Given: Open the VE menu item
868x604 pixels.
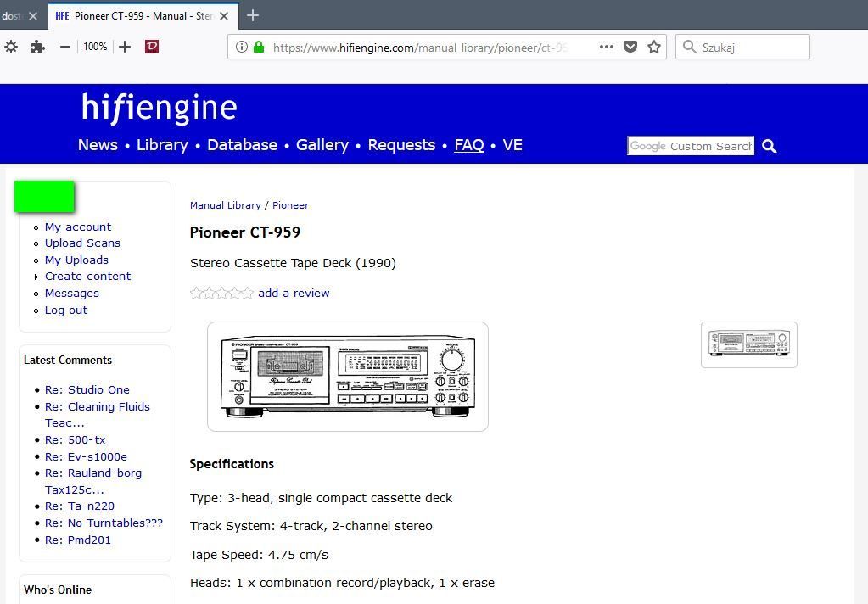Looking at the screenshot, I should click(x=512, y=145).
